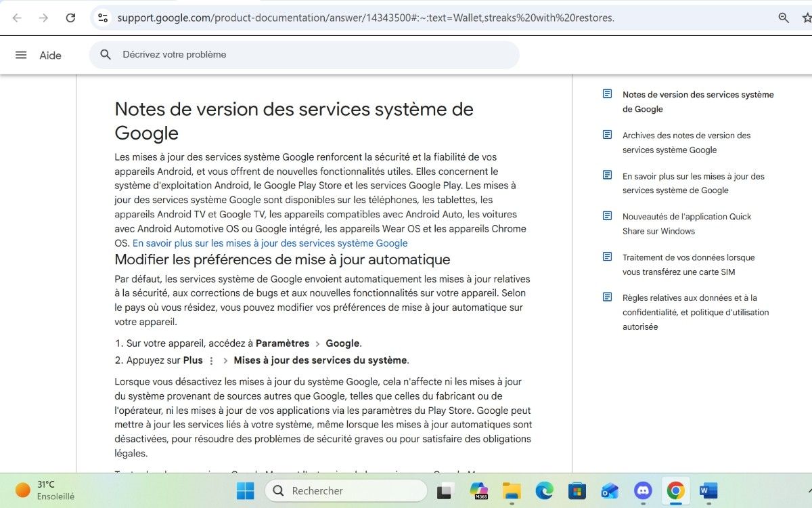The image size is (812, 508).
Task: Open Task View from taskbar
Action: pos(445,490)
